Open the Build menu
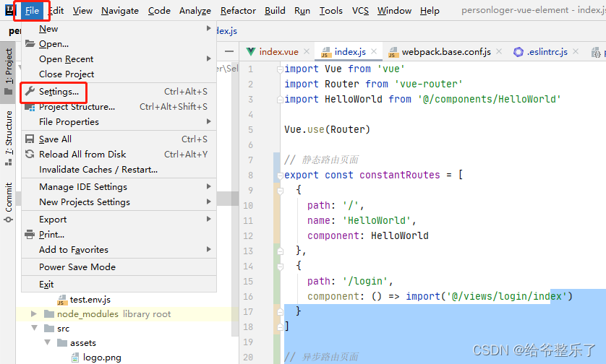The image size is (606, 364). pos(275,10)
